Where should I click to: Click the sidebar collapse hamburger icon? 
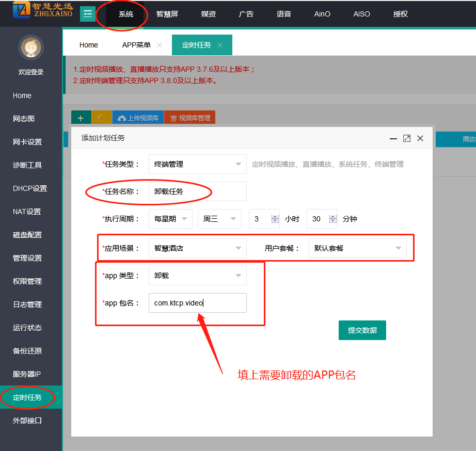(88, 14)
